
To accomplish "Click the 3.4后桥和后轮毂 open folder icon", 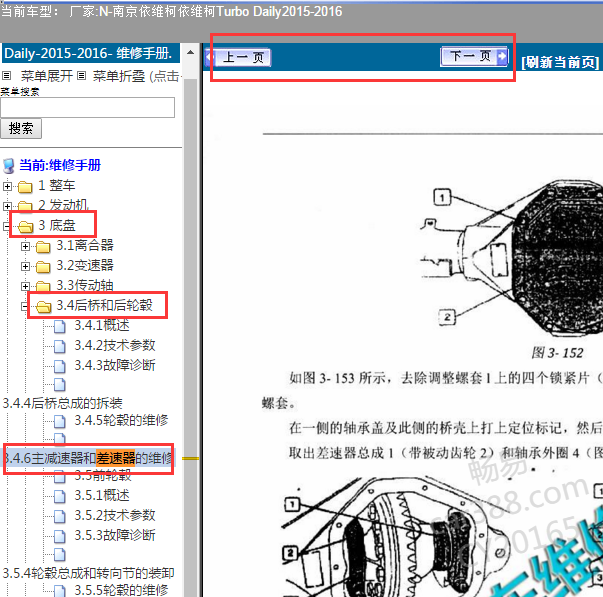I will click(43, 307).
